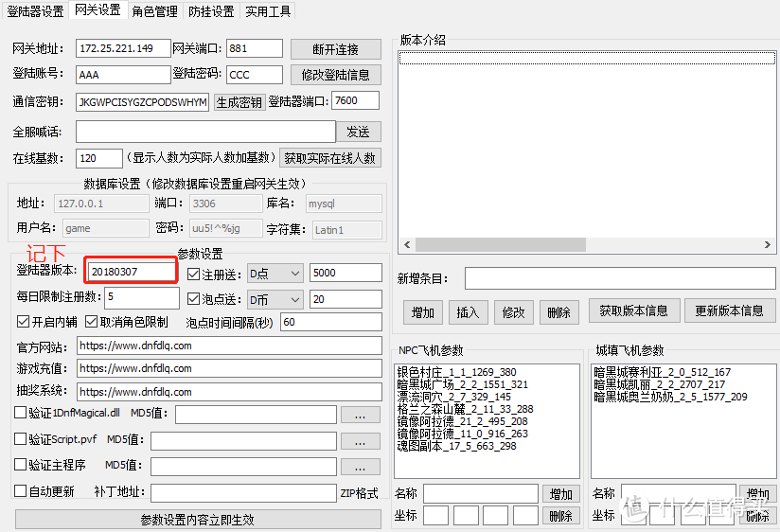This screenshot has height=532, width=780.
Task: Browse for the Script.pvf MD5 file
Action: [x=360, y=441]
